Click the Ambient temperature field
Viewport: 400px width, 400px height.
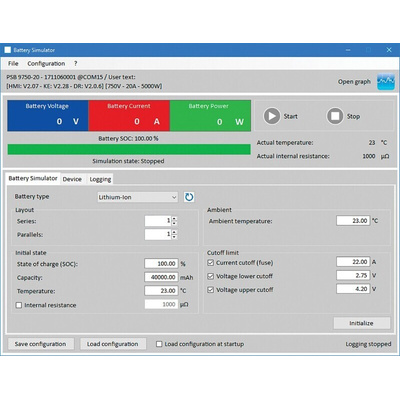click(353, 221)
